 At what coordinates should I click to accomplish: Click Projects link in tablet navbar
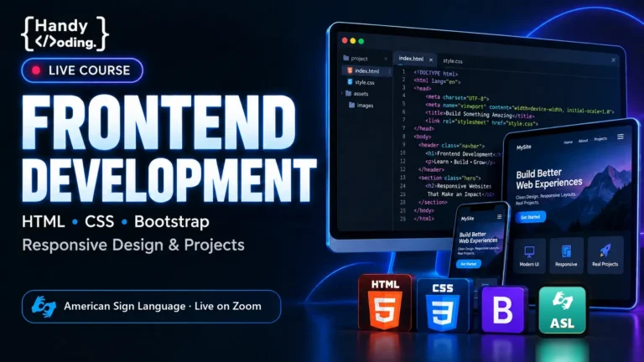600,139
